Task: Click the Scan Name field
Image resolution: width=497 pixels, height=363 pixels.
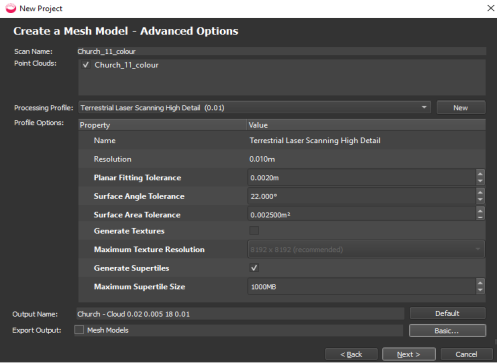Action: click(x=282, y=51)
